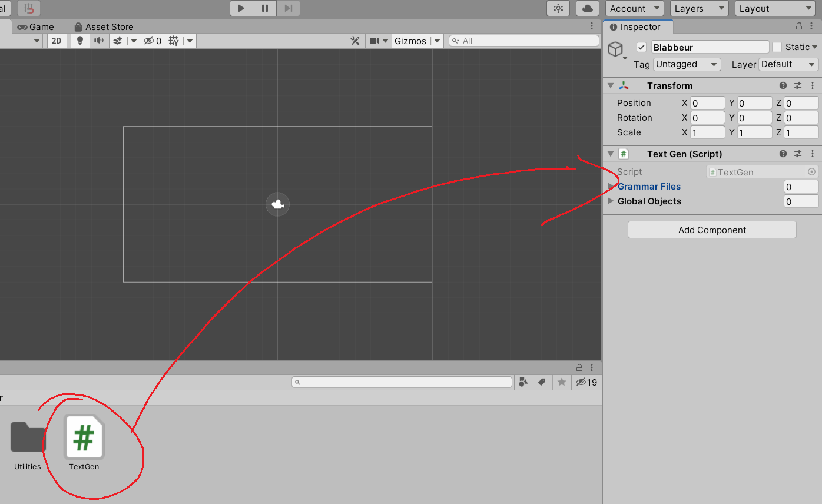822x504 pixels.
Task: Open Text Gen presets slider icon
Action: [798, 154]
